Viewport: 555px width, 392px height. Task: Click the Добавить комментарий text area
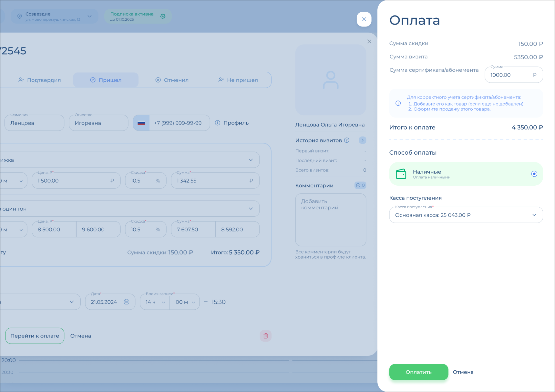330,220
